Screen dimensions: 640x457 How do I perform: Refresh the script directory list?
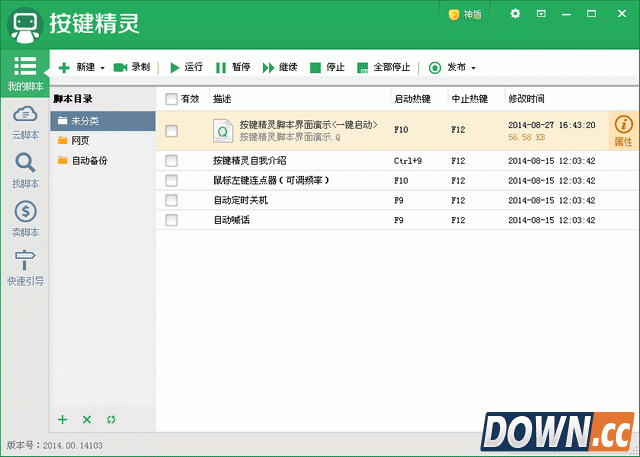(111, 419)
